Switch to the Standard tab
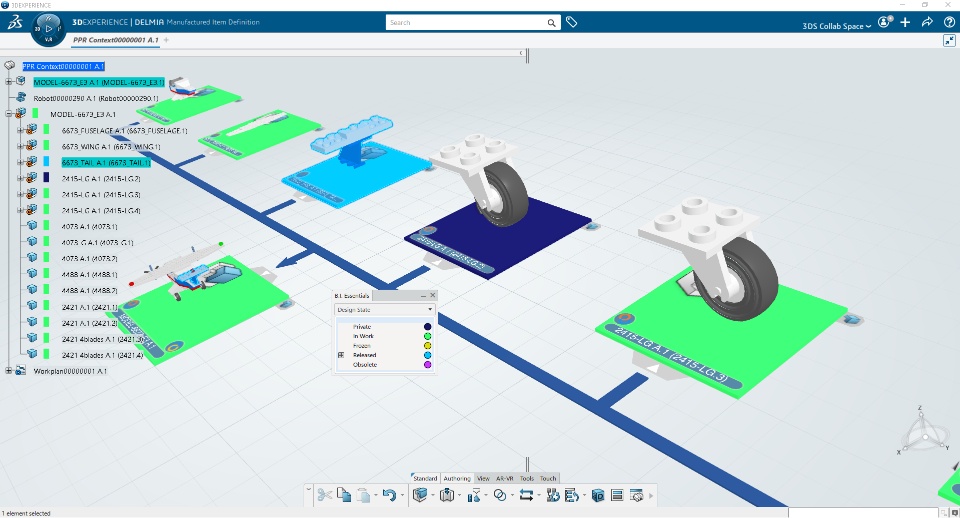 coord(425,478)
